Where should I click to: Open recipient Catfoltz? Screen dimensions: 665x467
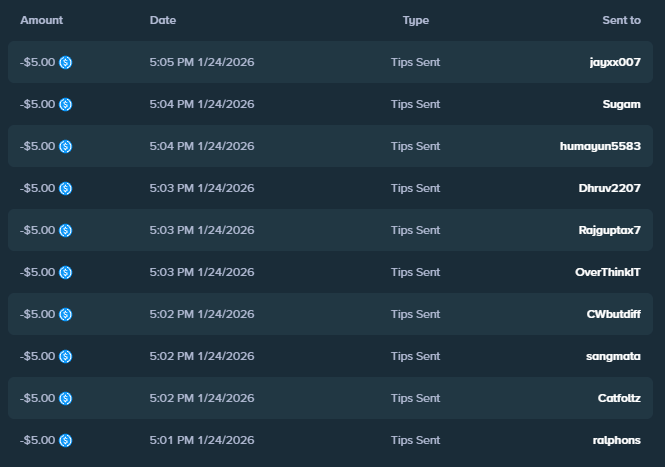(x=619, y=398)
